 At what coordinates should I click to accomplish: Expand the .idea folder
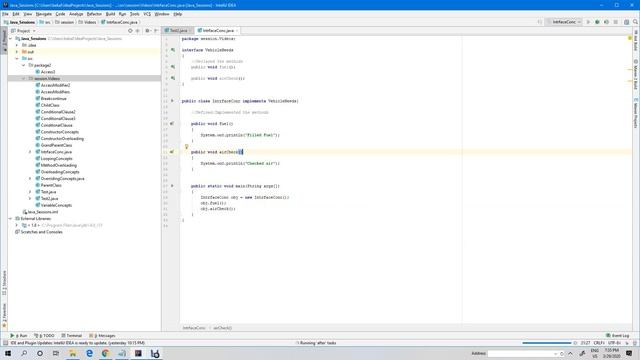[17, 45]
